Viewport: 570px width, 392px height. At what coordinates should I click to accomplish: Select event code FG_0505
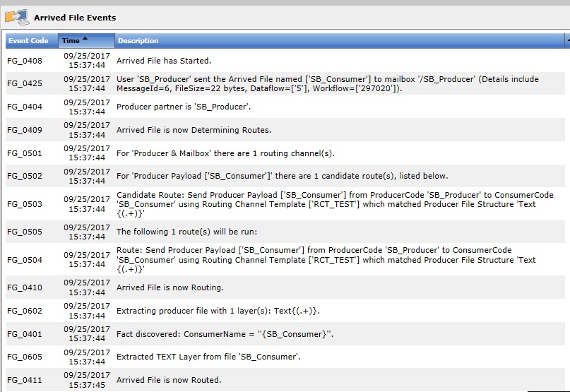(x=25, y=232)
